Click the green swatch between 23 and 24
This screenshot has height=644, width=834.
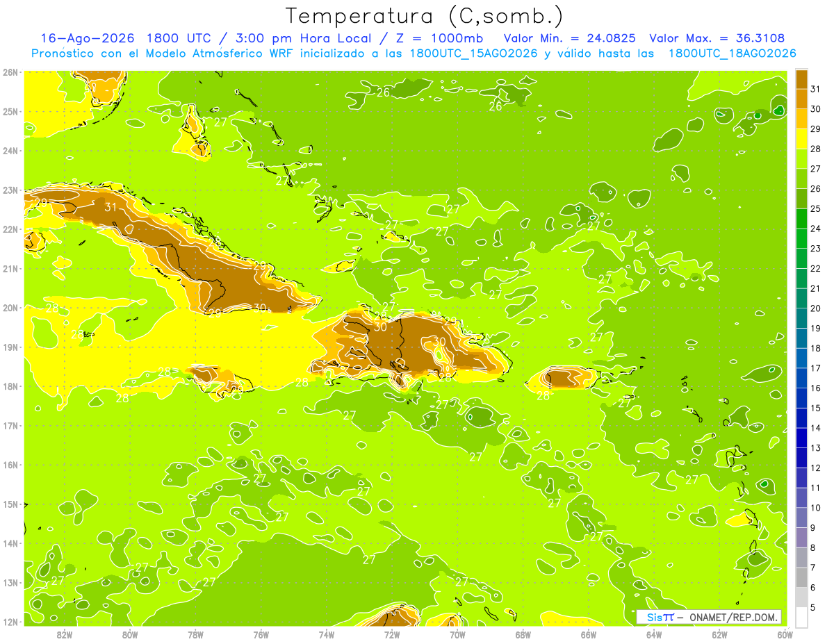coord(801,238)
